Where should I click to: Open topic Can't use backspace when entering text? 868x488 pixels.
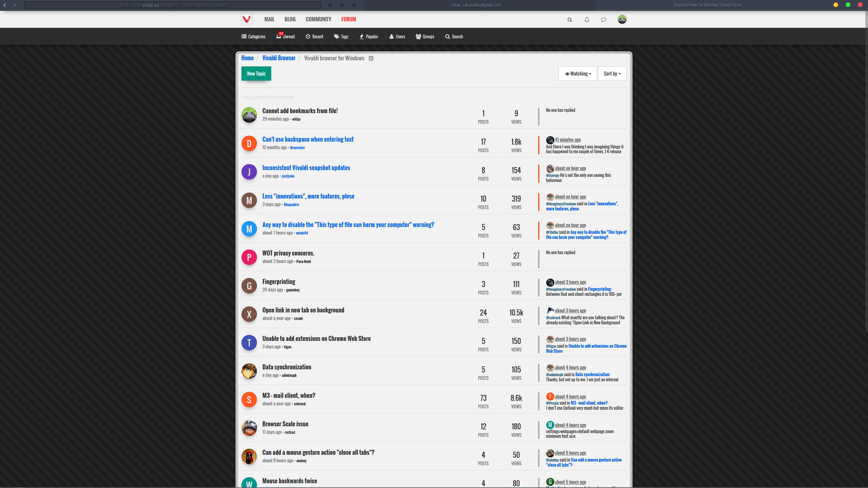pos(308,139)
